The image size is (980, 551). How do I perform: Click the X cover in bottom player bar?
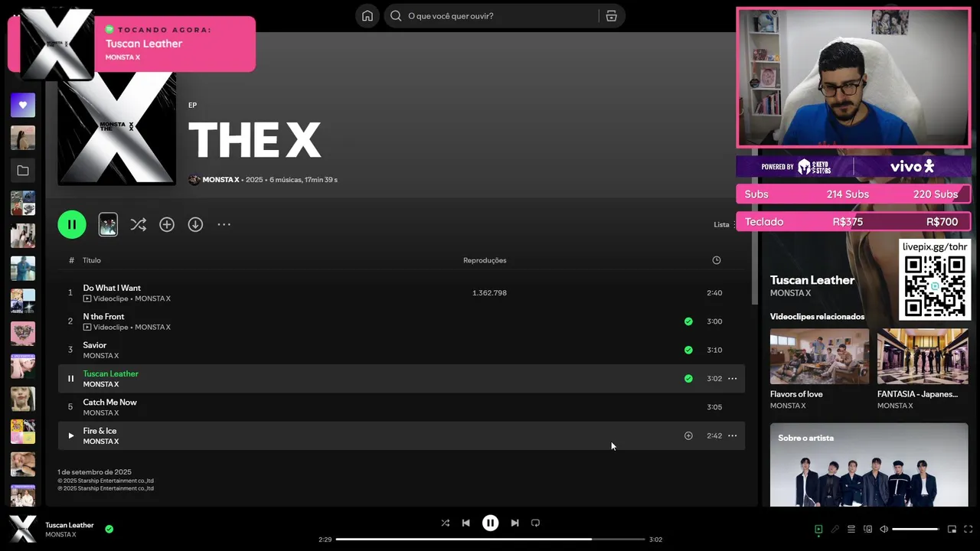[x=23, y=529]
